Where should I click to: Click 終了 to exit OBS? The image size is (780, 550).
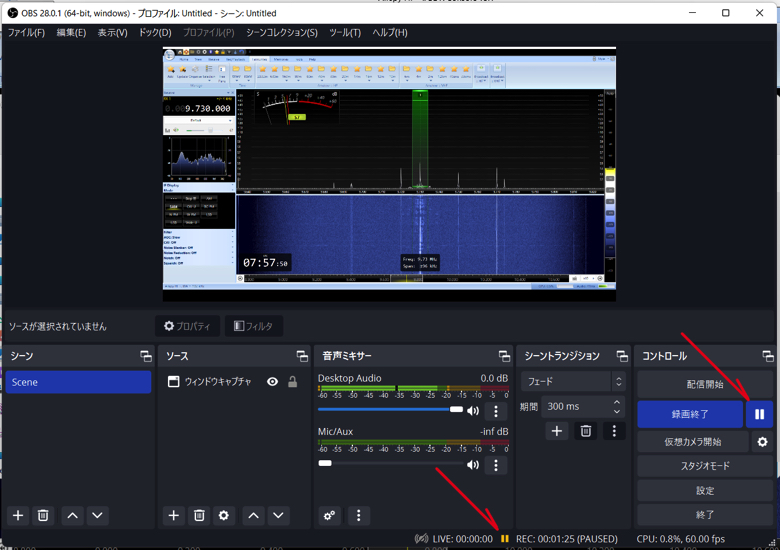pyautogui.click(x=705, y=515)
